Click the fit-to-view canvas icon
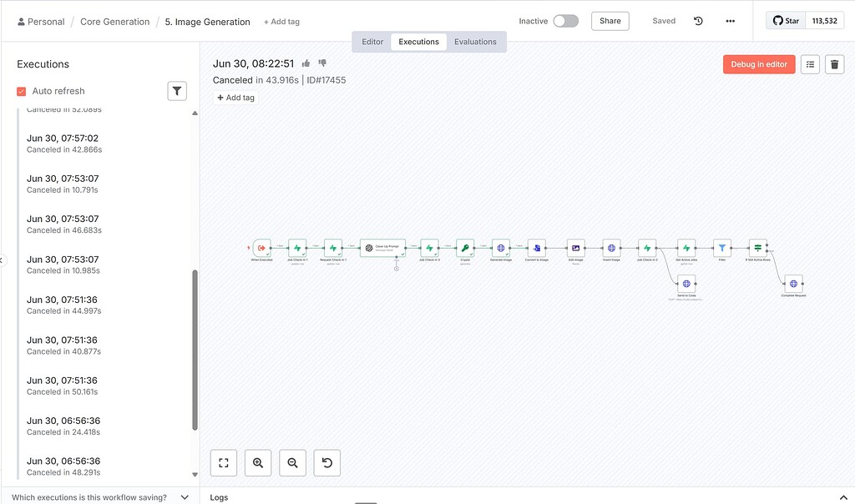This screenshot has width=855, height=504. [223, 462]
